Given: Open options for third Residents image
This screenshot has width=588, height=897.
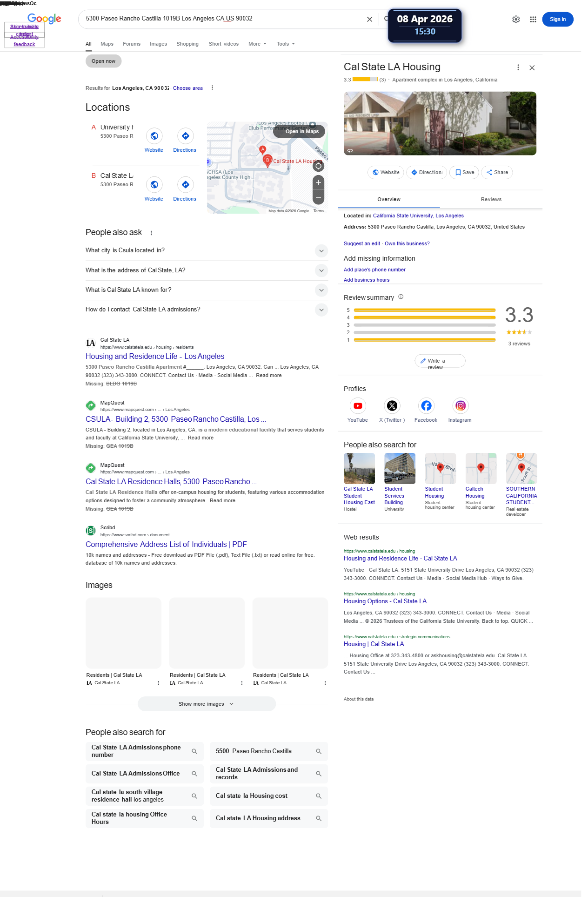Looking at the screenshot, I should pyautogui.click(x=325, y=683).
